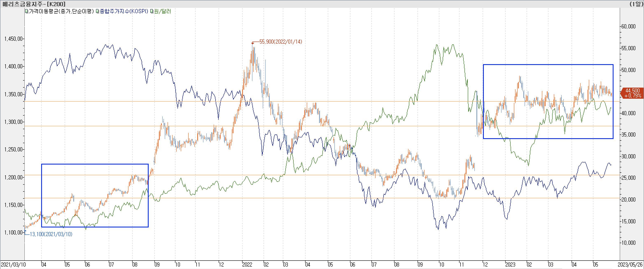Select the 종합주가지수(KOSPI) legend label

click(x=124, y=11)
